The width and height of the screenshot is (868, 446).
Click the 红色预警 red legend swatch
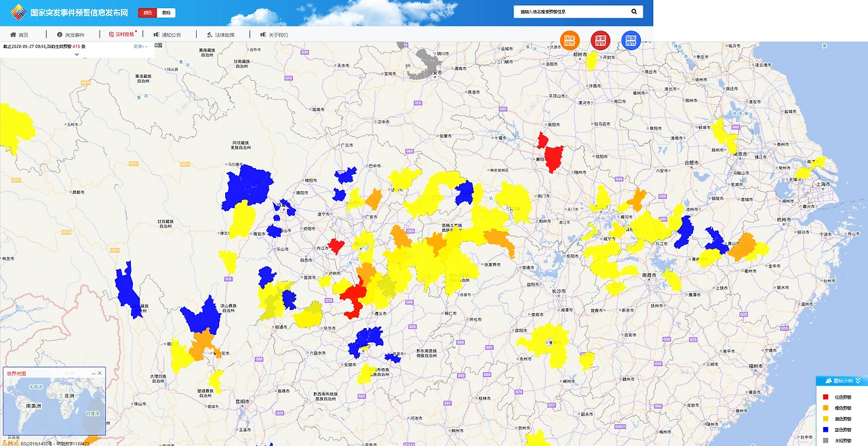click(825, 397)
